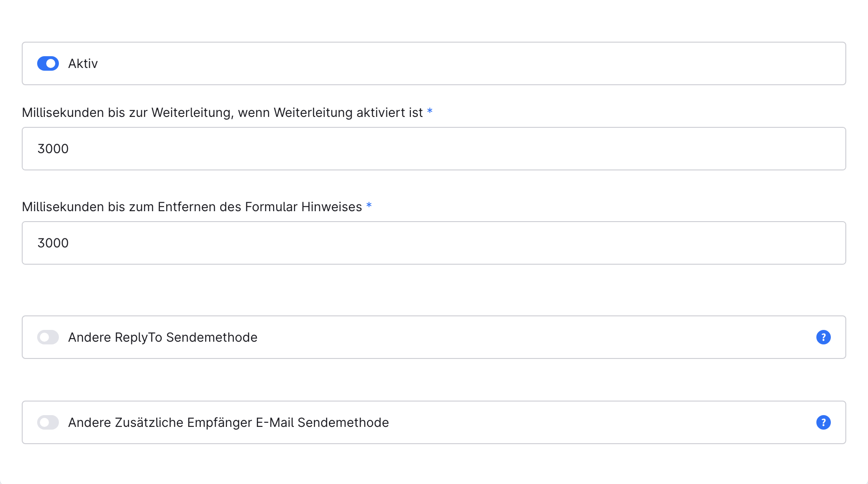Click the Andere ReplyTo Sendemethode label

click(x=163, y=337)
